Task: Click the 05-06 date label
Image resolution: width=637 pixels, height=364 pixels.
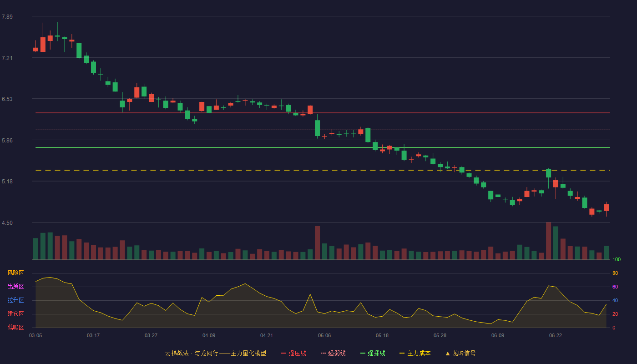Action: (x=324, y=335)
